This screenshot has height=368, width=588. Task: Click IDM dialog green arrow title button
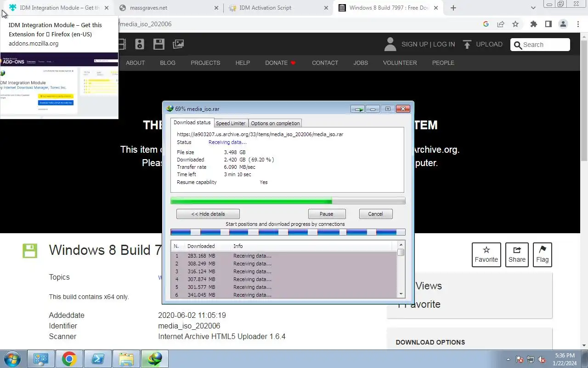tap(358, 109)
